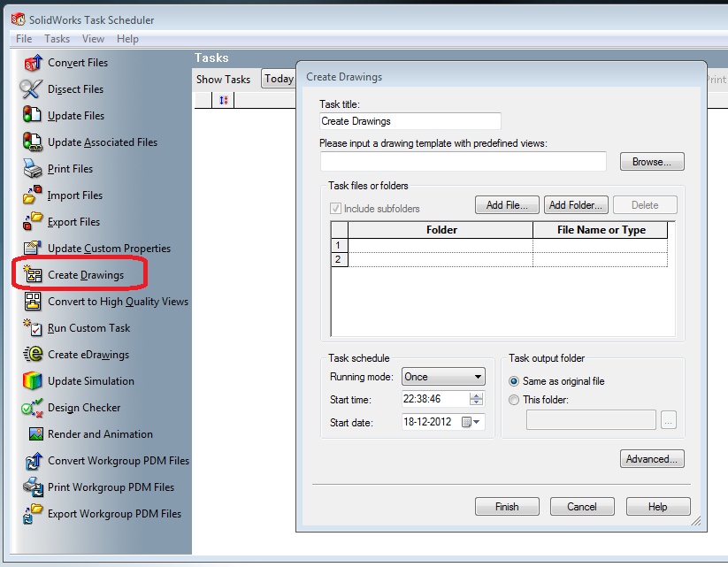Open the Help menu
The width and height of the screenshot is (728, 567).
tap(127, 39)
